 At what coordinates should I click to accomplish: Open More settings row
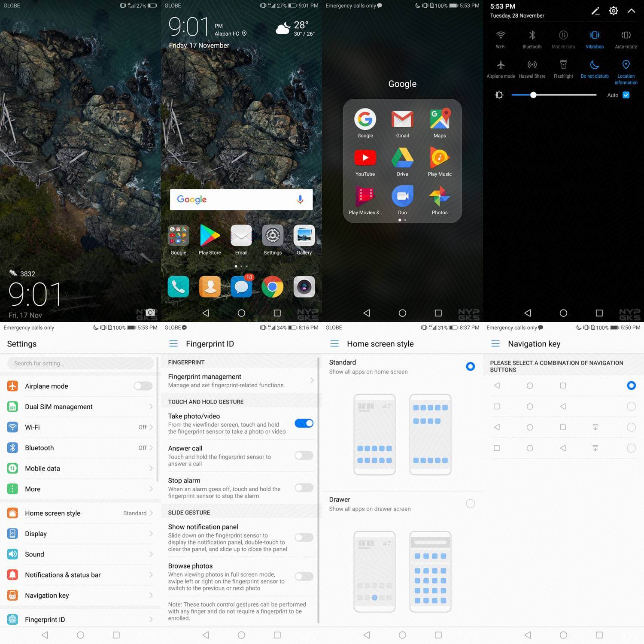click(80, 489)
